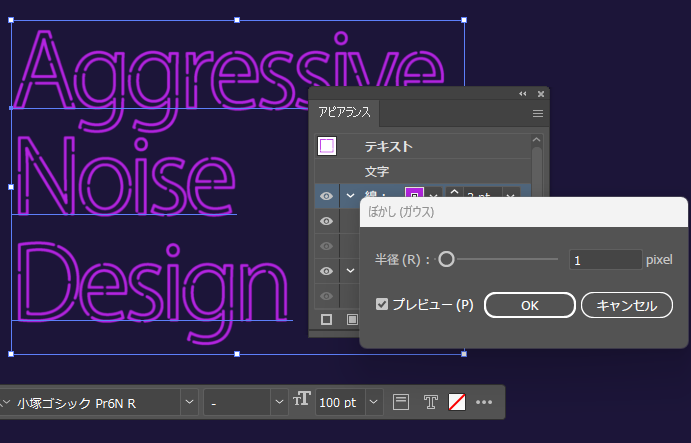Viewport: 691px width, 443px height.
Task: Click the add new stroke icon at panel bottom
Action: [x=326, y=320]
